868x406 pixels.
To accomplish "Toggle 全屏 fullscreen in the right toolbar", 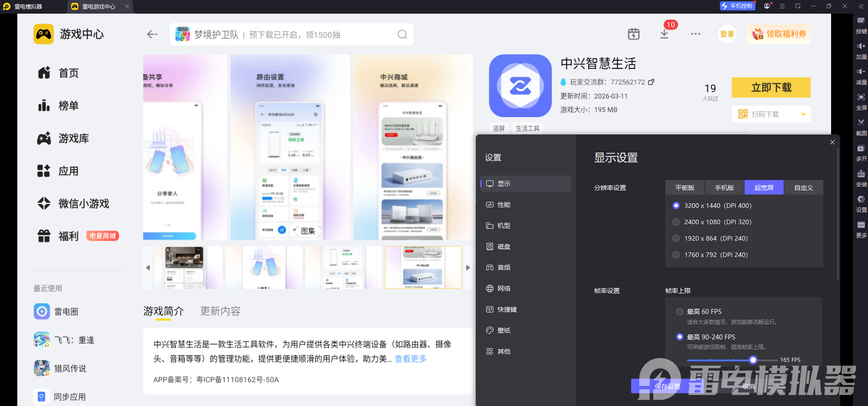I will 861,102.
